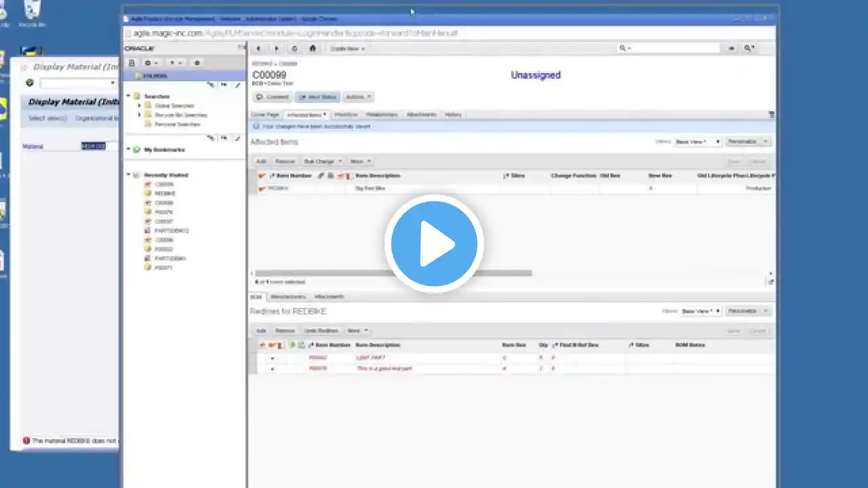The image size is (868, 488).
Task: Open the Actions dropdown menu
Action: pyautogui.click(x=358, y=97)
